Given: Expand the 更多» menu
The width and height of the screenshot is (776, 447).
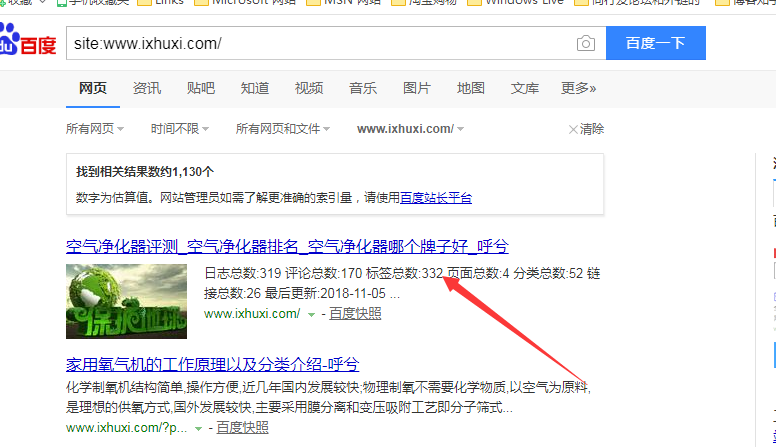Looking at the screenshot, I should [579, 88].
